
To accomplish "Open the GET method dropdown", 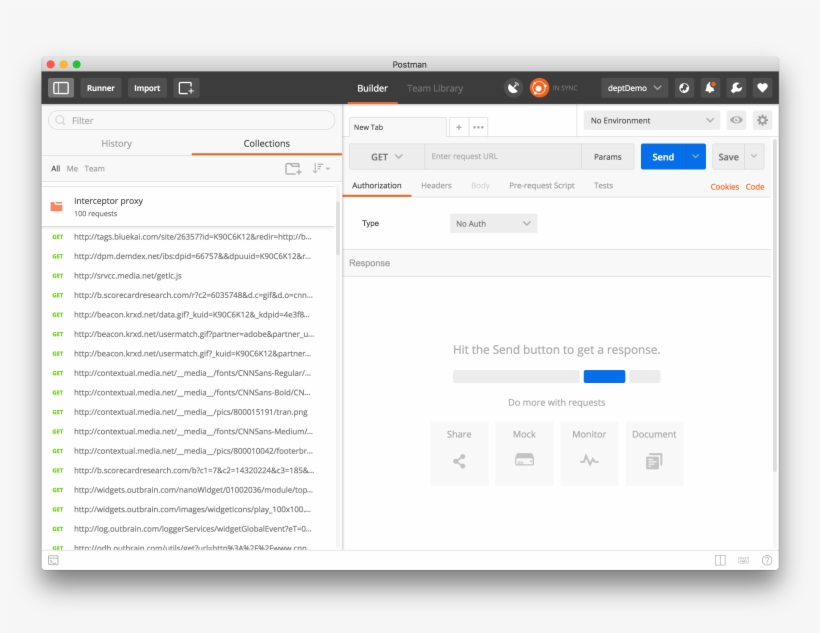I will coord(386,157).
